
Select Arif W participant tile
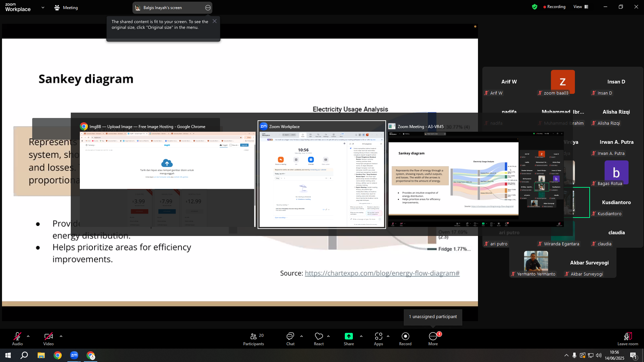[509, 82]
